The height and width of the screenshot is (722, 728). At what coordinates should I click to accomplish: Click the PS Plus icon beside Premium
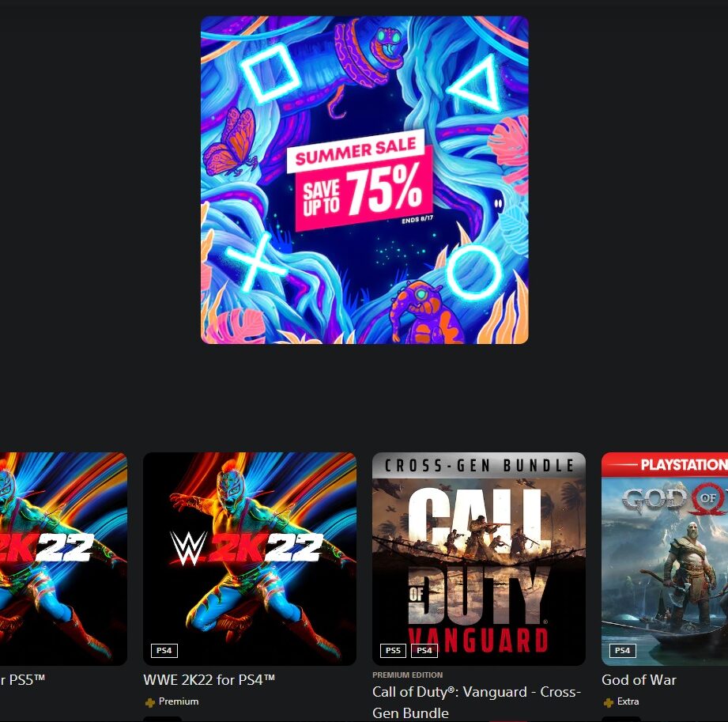[149, 702]
